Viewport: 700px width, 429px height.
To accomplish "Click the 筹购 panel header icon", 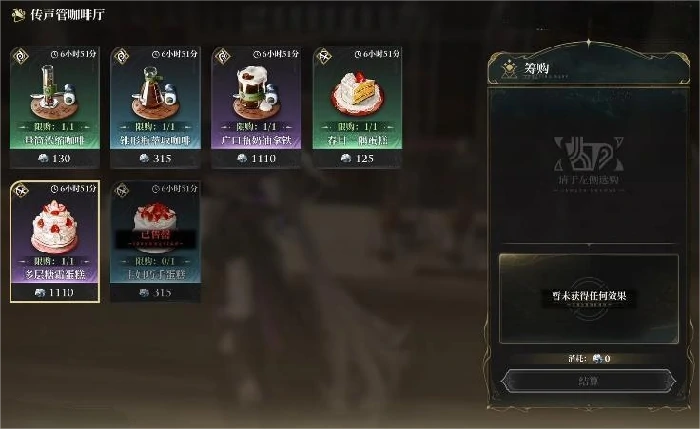I will [x=509, y=69].
